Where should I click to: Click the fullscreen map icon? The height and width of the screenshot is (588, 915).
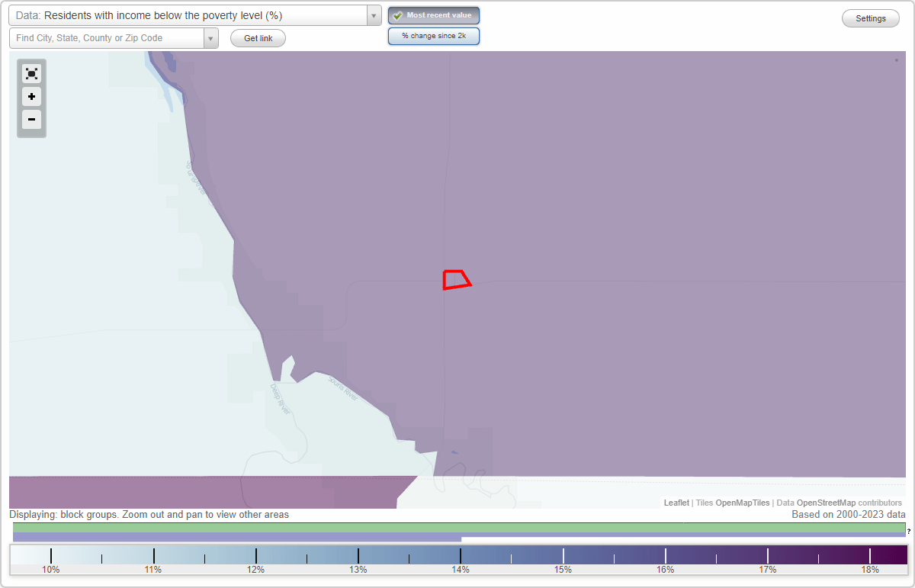(x=31, y=74)
